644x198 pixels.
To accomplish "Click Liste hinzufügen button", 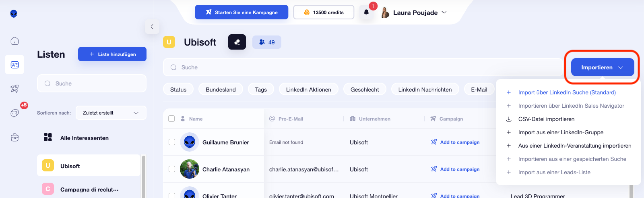I will [x=112, y=54].
